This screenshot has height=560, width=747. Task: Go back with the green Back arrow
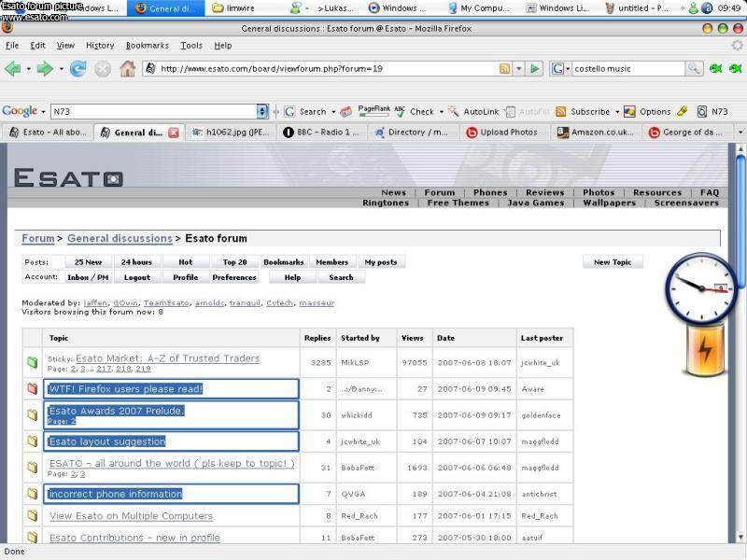pyautogui.click(x=12, y=68)
